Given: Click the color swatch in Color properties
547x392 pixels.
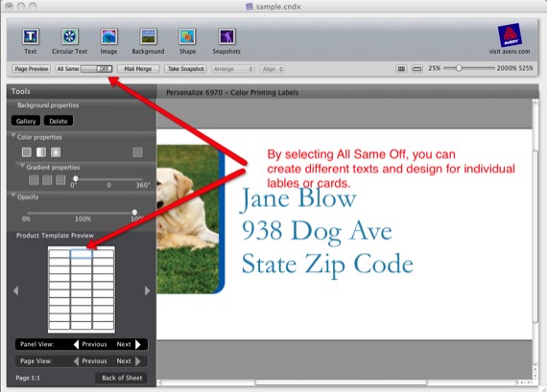Looking at the screenshot, I should click(x=137, y=152).
